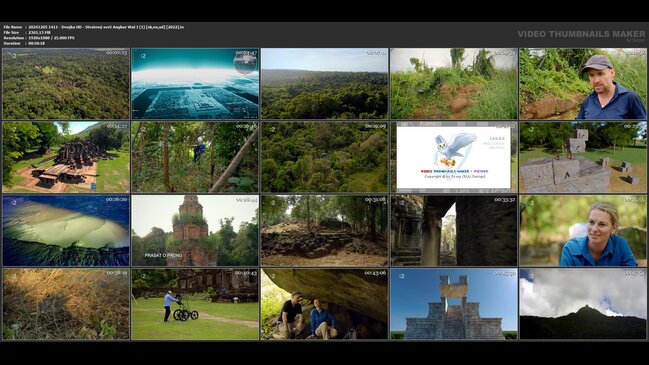Open the blue LIDAR grid map thumbnail

pyautogui.click(x=195, y=84)
